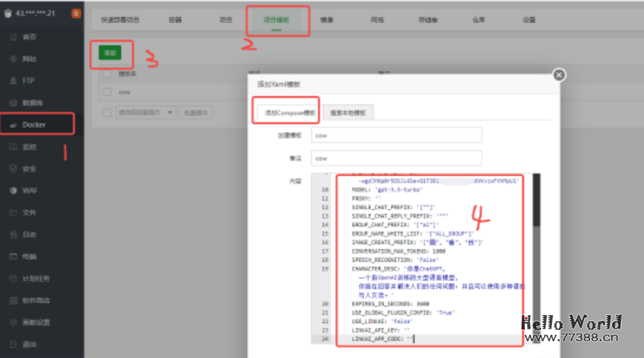Click the 创建模板 name input containing cow
This screenshot has height=358, width=644.
(x=396, y=135)
